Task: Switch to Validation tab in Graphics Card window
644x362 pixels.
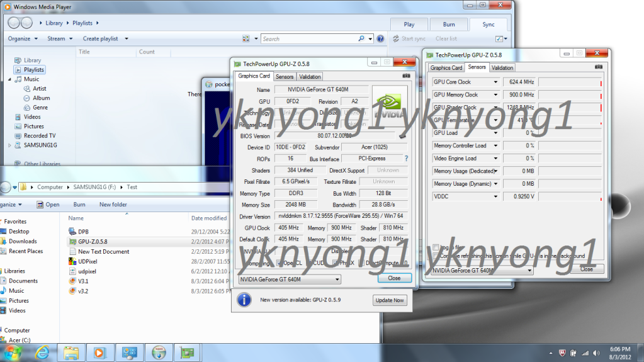Action: pyautogui.click(x=310, y=77)
